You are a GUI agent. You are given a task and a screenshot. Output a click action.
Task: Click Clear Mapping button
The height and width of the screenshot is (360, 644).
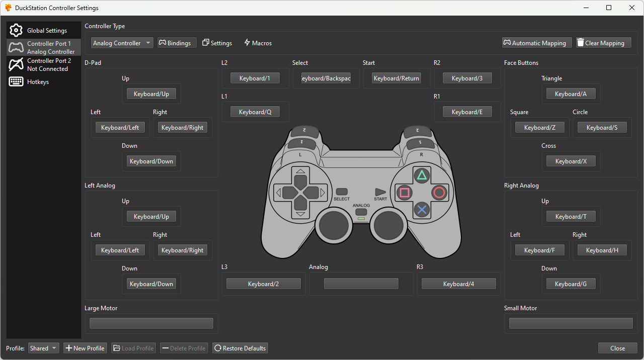[x=603, y=43]
